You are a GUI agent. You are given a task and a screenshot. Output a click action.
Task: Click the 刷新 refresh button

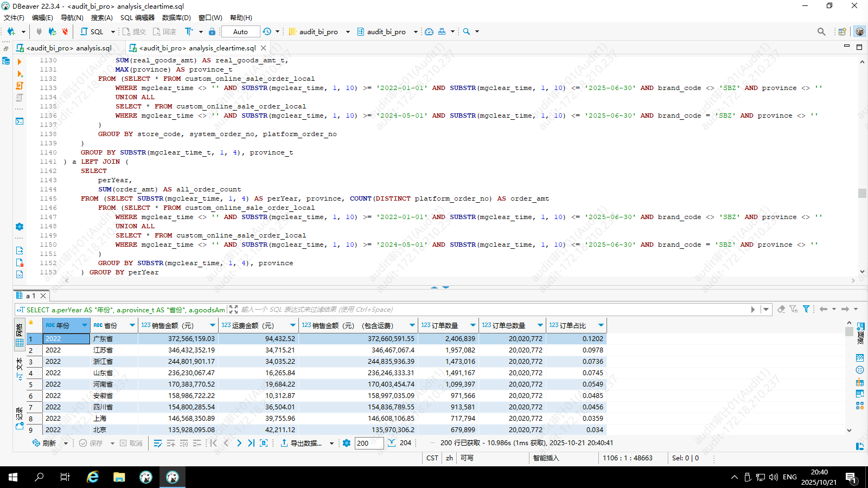(44, 443)
